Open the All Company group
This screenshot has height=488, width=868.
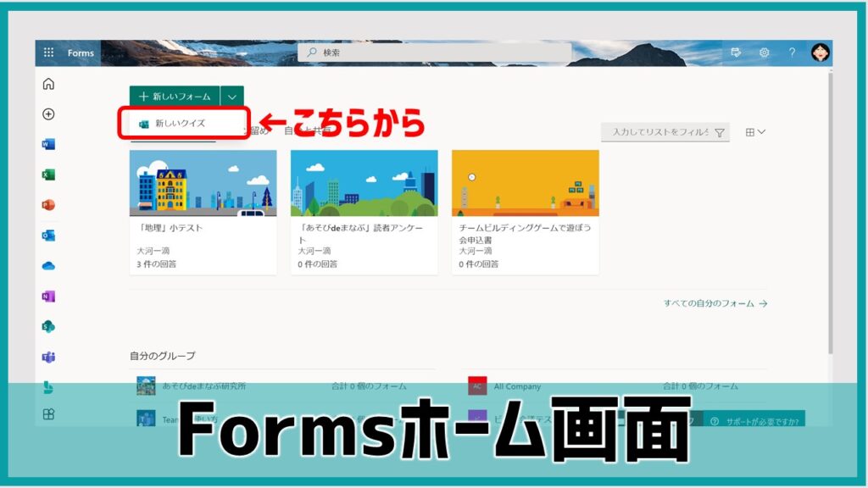[x=517, y=386]
